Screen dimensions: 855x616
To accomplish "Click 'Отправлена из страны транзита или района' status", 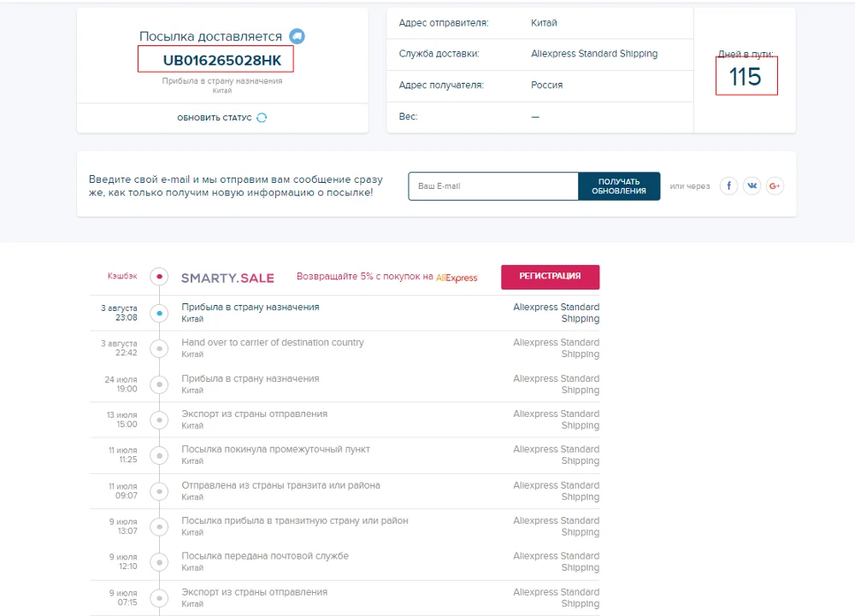I will pyautogui.click(x=280, y=485).
